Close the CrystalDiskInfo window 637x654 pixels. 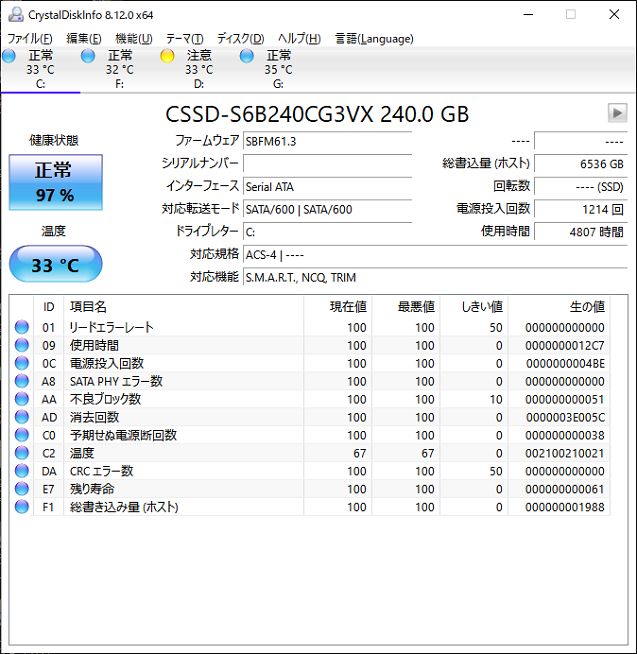coord(614,15)
